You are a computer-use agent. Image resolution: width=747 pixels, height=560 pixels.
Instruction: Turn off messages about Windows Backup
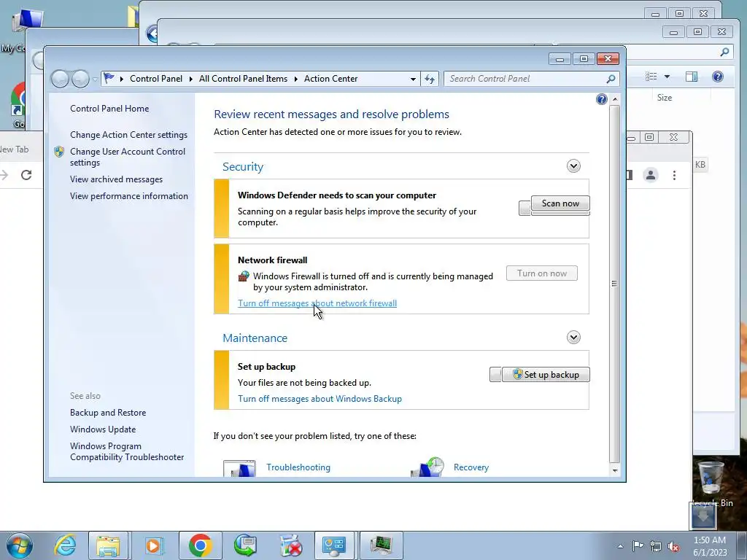[x=320, y=399]
